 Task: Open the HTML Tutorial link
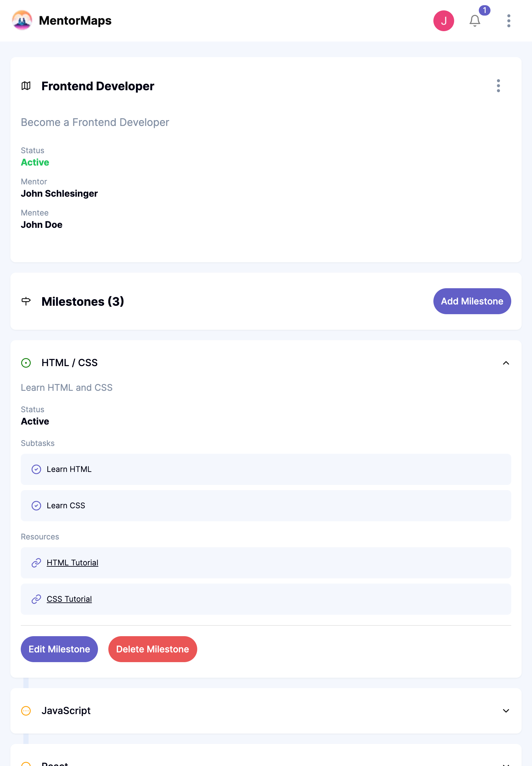pyautogui.click(x=72, y=562)
